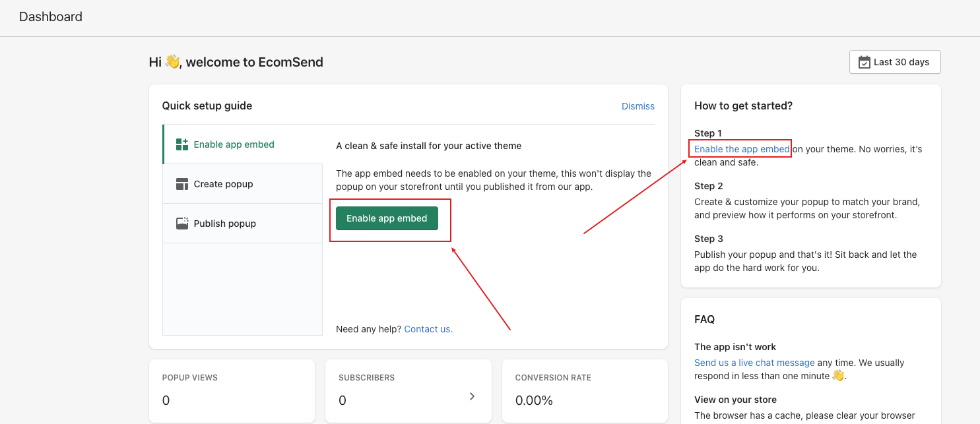This screenshot has width=980, height=424.
Task: Click the calendar icon beside Last 30 days
Action: tap(864, 62)
